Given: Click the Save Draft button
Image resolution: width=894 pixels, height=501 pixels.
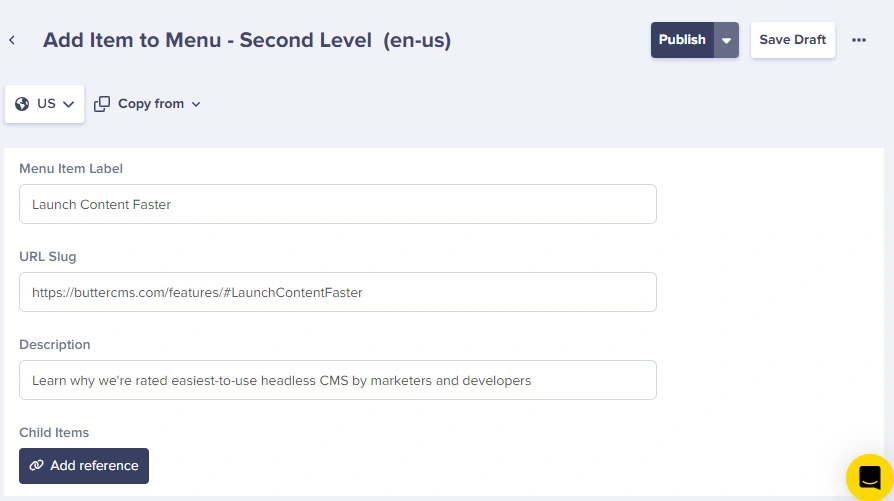Looking at the screenshot, I should [792, 40].
